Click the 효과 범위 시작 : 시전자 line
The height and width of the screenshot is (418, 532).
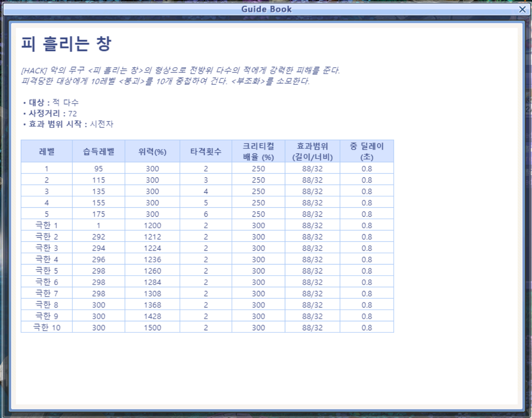68,124
